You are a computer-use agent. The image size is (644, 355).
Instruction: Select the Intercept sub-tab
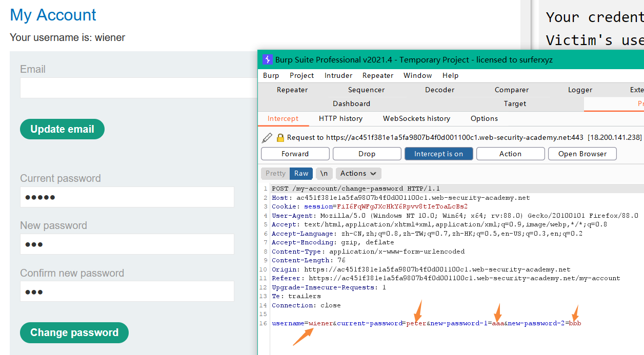283,118
